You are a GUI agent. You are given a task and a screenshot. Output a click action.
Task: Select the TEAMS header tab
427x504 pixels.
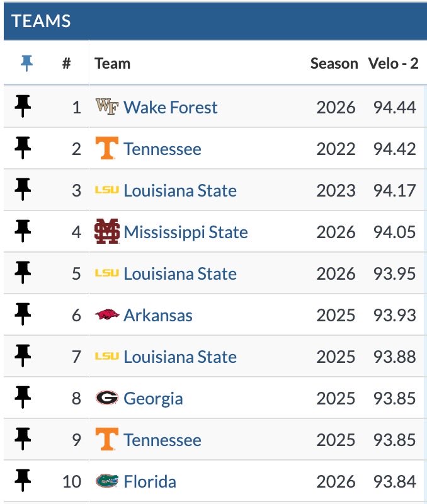(x=41, y=21)
